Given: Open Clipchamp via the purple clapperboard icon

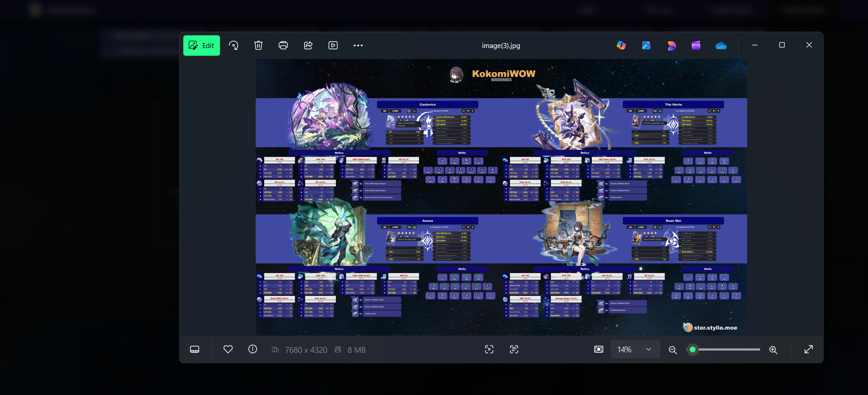Looking at the screenshot, I should (x=696, y=45).
